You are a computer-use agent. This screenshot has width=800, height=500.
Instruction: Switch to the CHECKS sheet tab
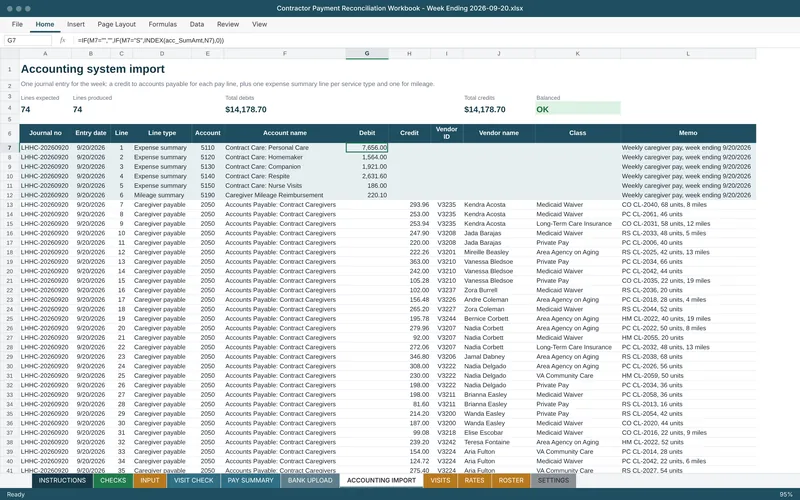coord(113,481)
